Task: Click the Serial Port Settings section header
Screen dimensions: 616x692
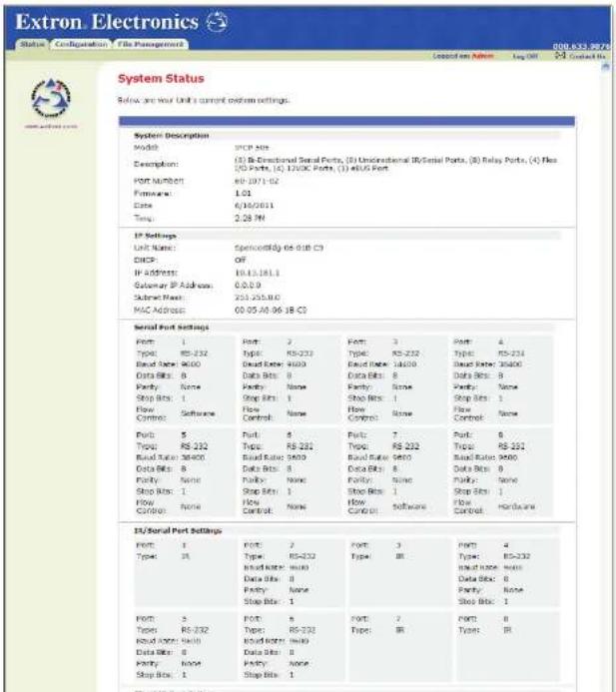Action: (171, 328)
